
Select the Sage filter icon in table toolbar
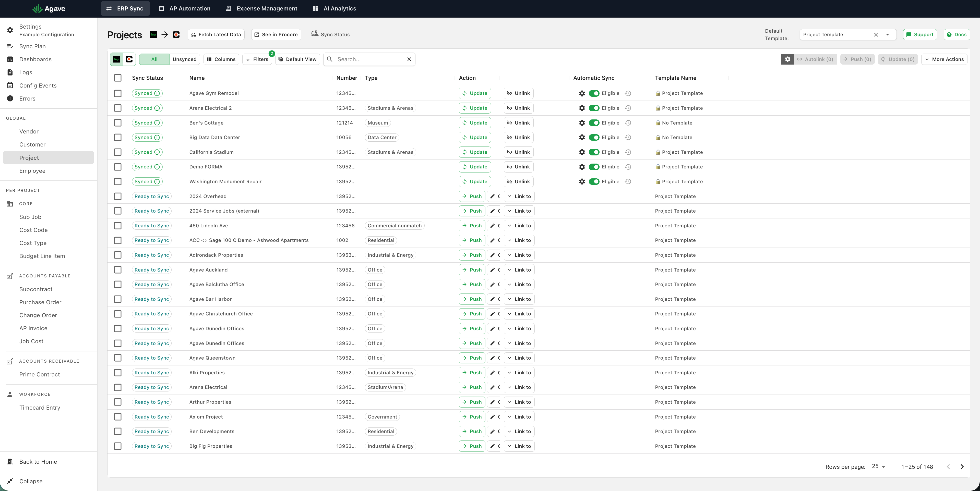(117, 59)
